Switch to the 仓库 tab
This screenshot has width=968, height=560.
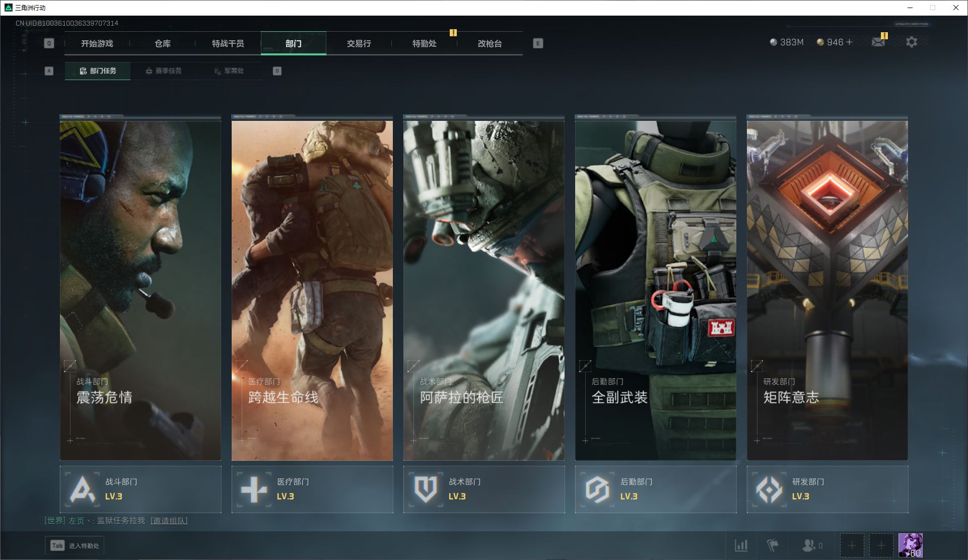point(162,43)
